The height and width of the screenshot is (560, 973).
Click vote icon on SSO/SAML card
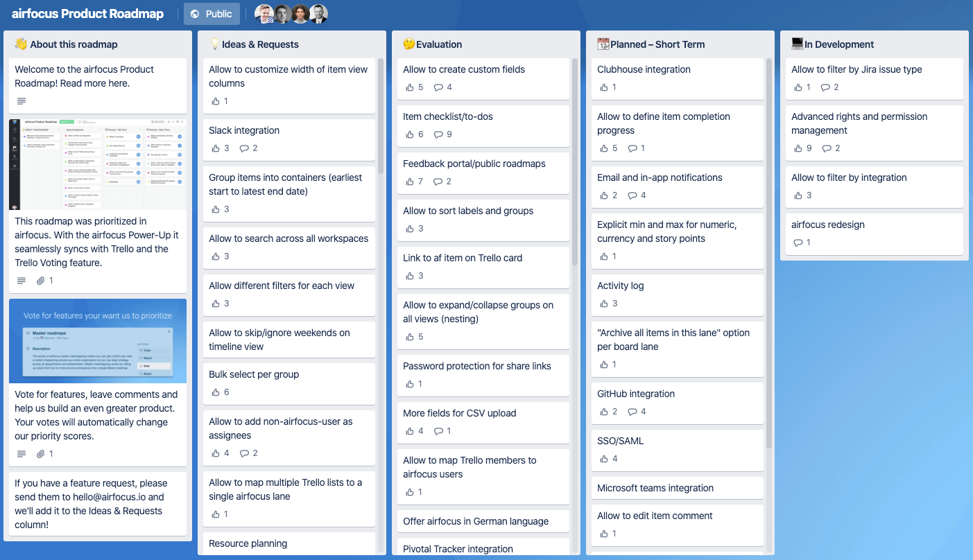(604, 459)
